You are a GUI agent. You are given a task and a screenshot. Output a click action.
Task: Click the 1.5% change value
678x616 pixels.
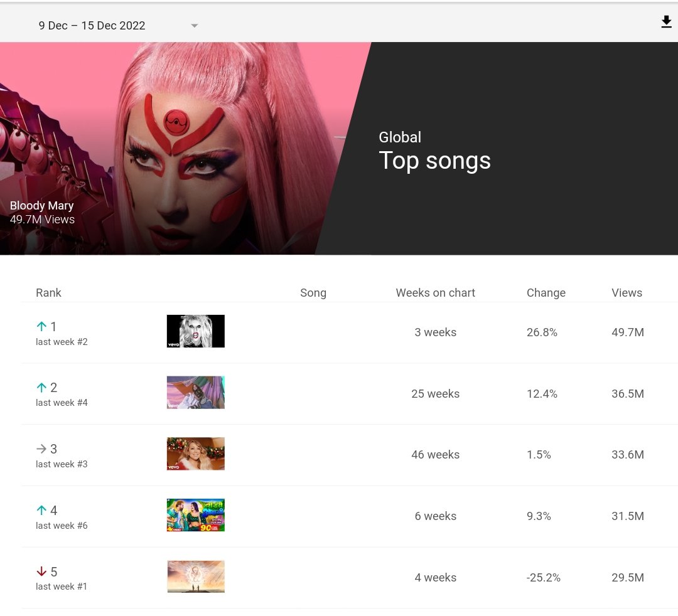coord(539,454)
